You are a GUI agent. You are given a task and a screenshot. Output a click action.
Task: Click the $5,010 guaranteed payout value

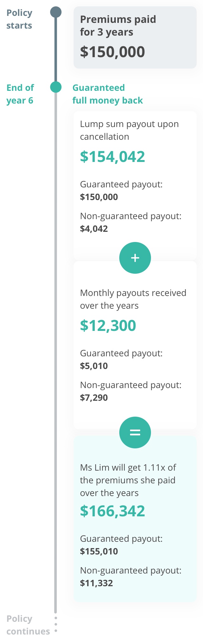(x=94, y=366)
